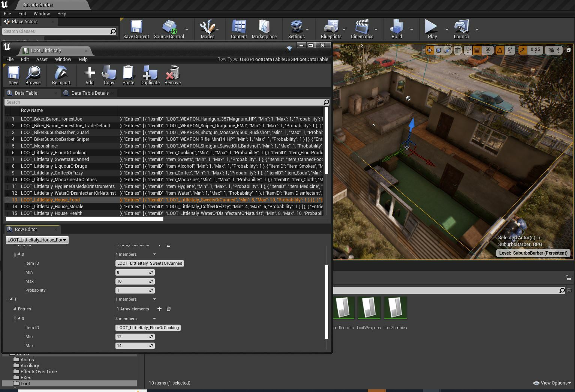Delete all Entries array elements for element 1

[168, 309]
